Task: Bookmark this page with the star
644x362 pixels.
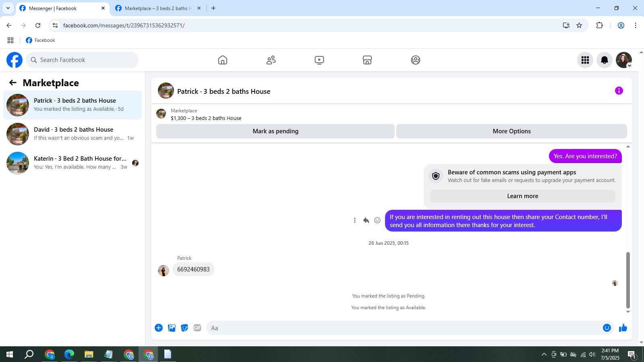Action: pyautogui.click(x=579, y=25)
